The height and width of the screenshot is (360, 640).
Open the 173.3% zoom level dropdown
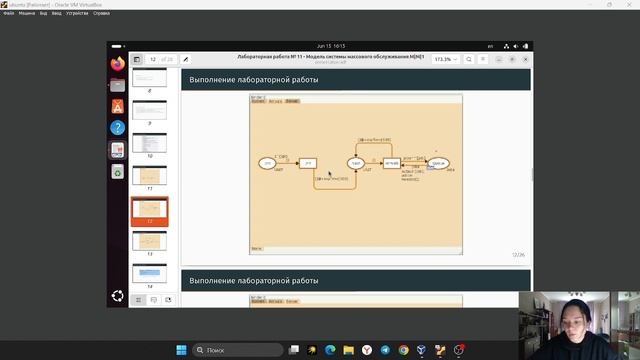pyautogui.click(x=445, y=60)
